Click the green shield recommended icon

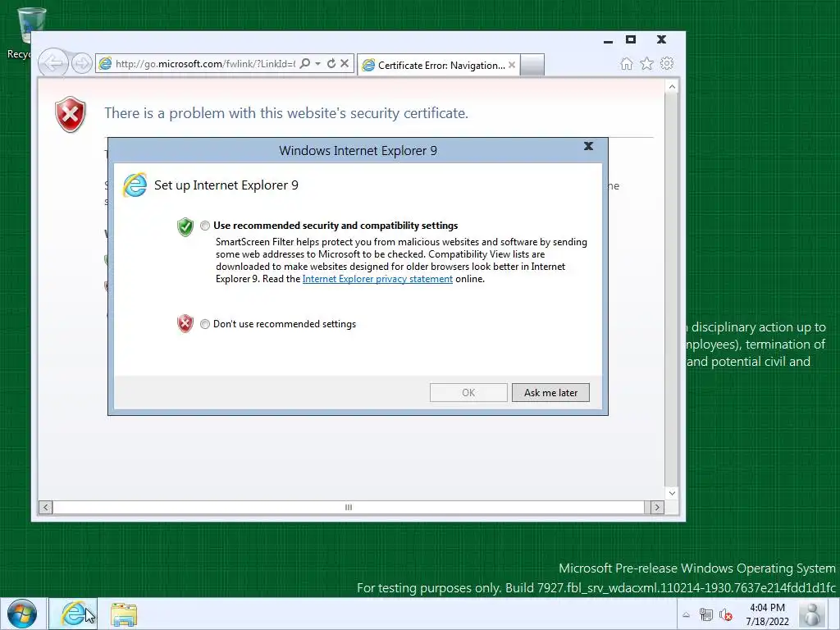tap(185, 227)
